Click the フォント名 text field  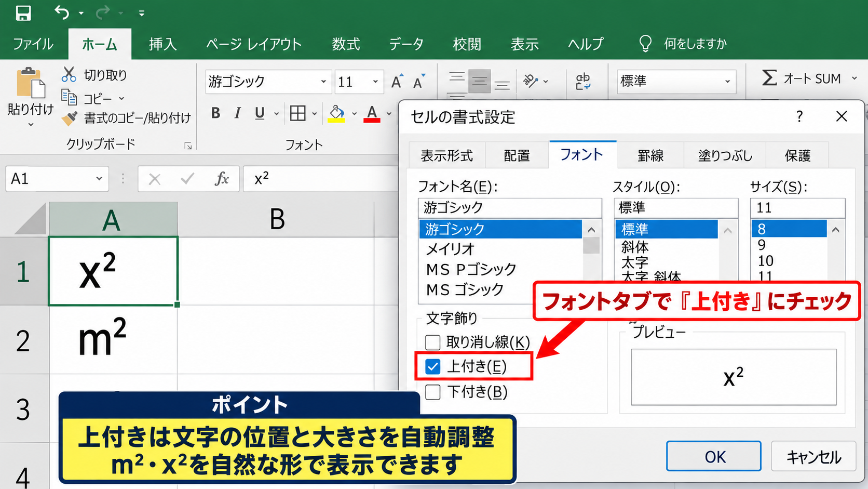pos(510,208)
